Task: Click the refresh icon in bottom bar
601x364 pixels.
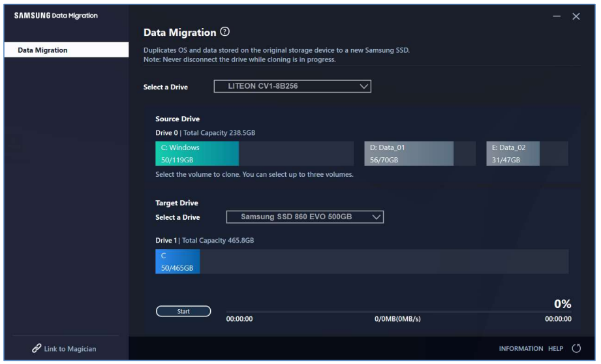Action: coord(576,348)
